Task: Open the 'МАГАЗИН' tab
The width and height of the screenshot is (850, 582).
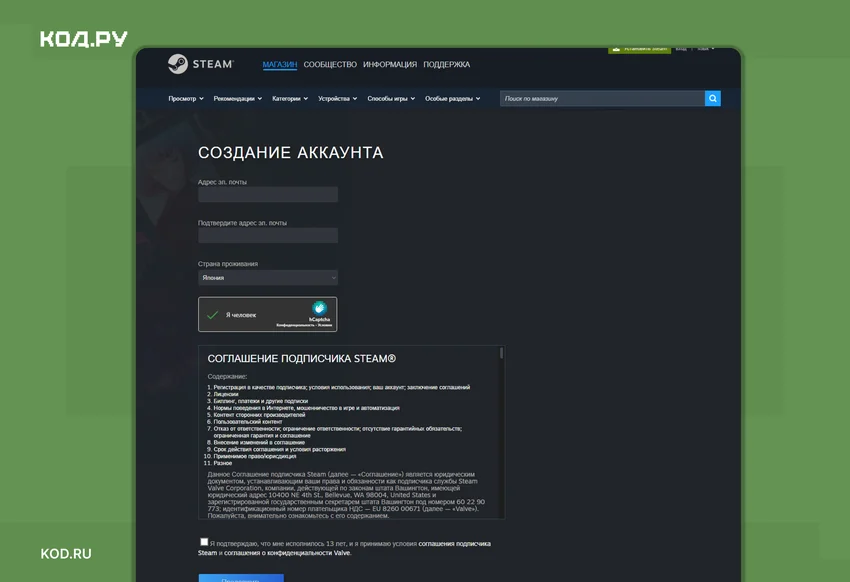Action: pos(280,64)
